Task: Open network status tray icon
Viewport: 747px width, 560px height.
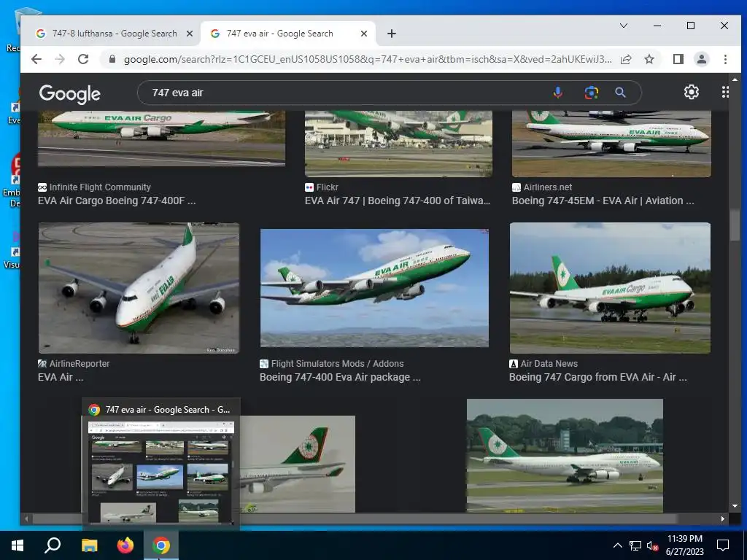Action: 635,545
